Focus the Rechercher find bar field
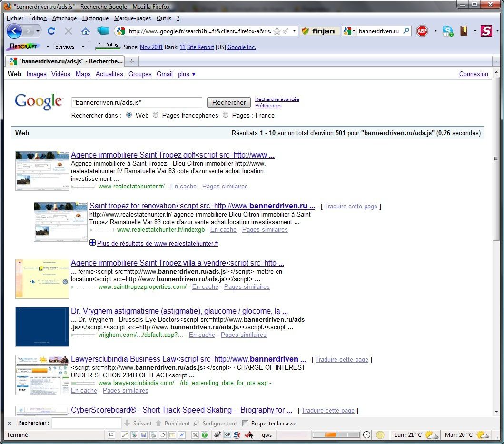The width and height of the screenshot is (504, 444). 86,423
